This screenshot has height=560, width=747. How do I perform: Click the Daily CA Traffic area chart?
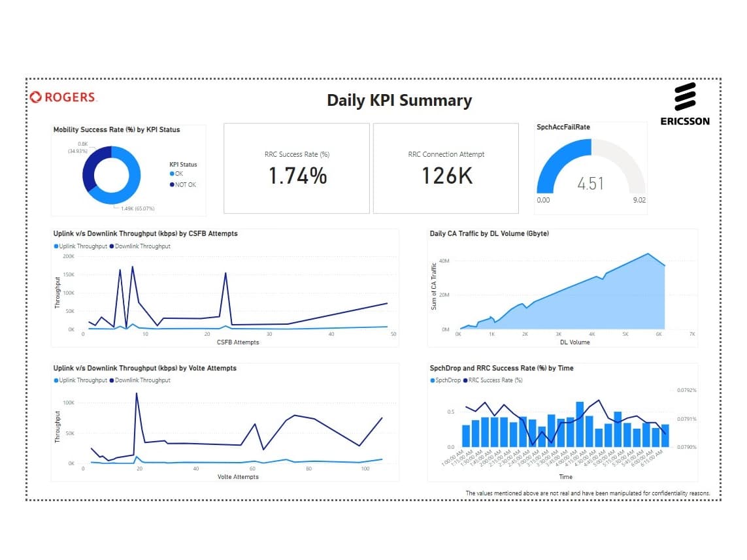coord(562,300)
